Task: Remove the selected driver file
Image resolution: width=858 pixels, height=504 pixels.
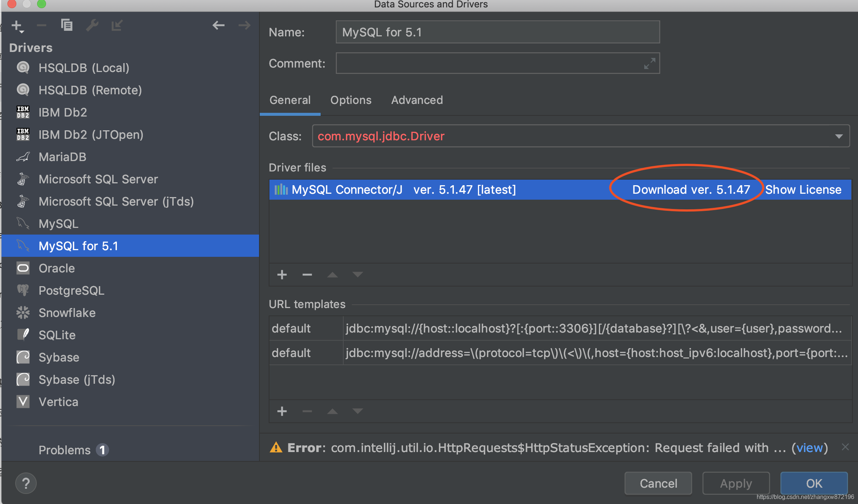Action: click(x=307, y=275)
